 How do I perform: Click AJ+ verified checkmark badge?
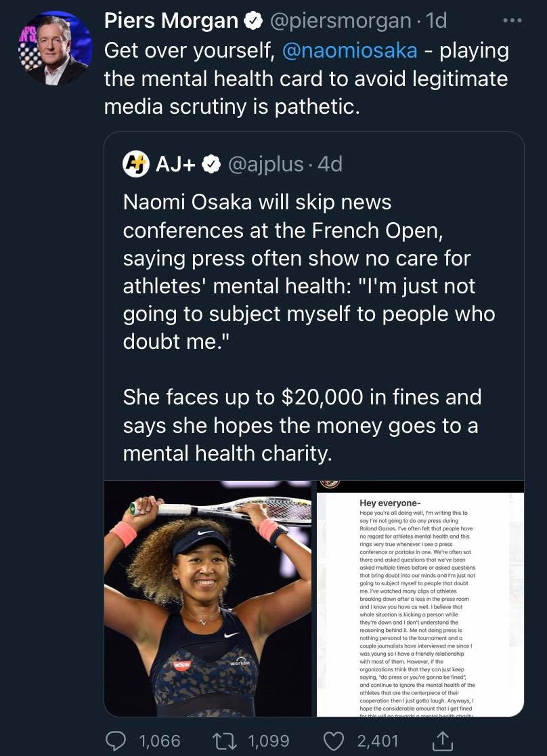(x=211, y=165)
